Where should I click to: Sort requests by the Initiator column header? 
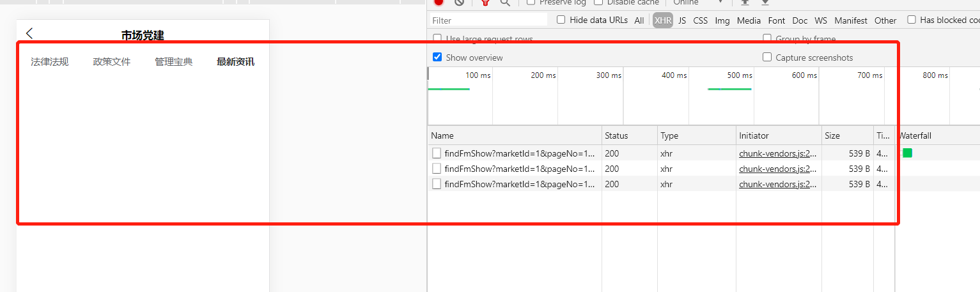[x=779, y=135]
